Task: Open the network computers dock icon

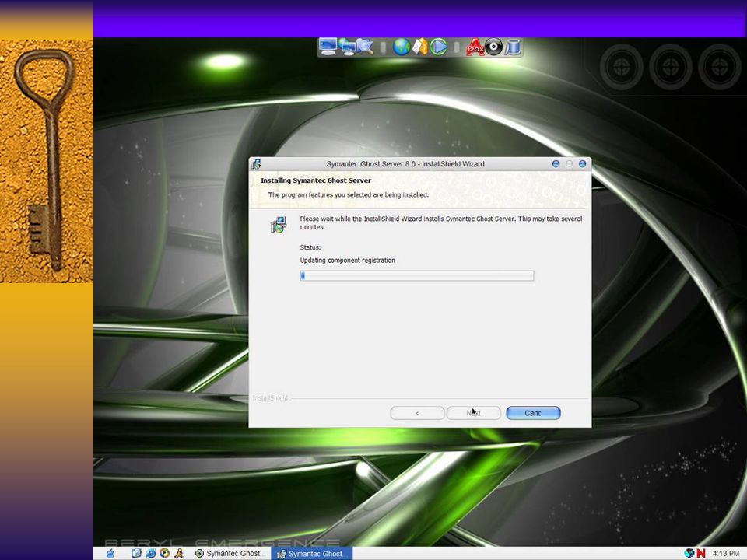Action: pos(347,47)
